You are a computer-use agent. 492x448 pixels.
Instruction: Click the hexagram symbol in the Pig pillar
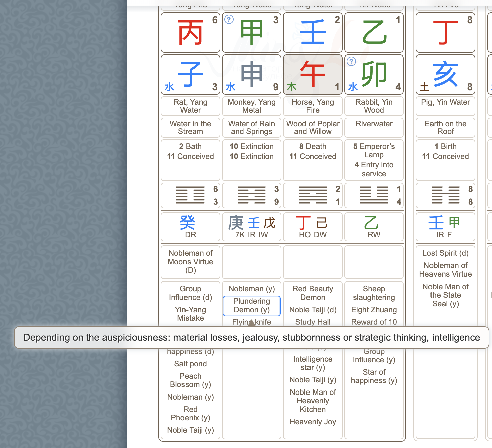[x=445, y=196]
